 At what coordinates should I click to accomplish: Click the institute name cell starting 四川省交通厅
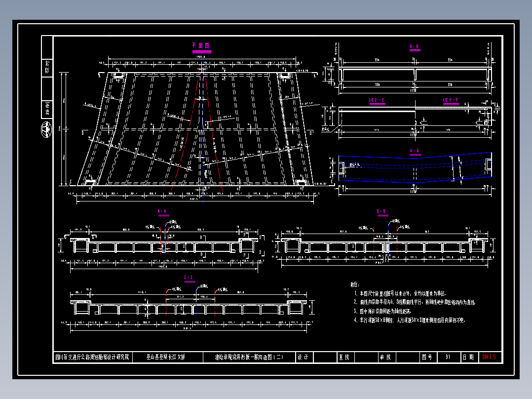point(92,357)
